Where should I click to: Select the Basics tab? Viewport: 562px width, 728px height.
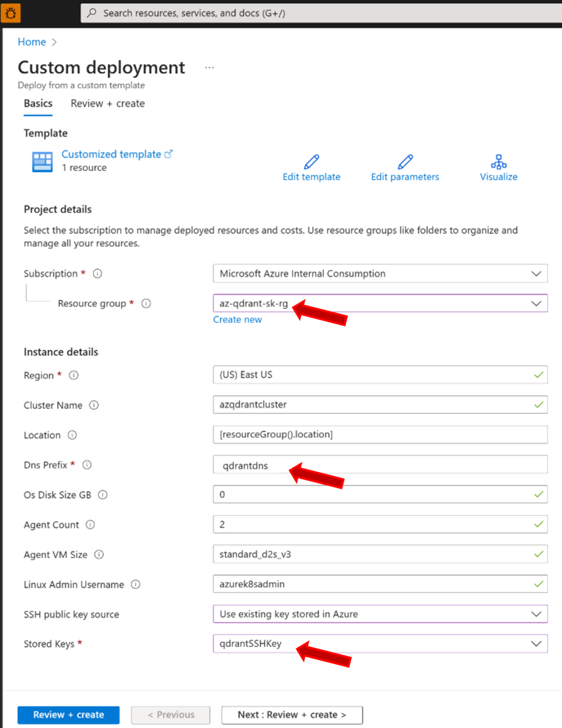coord(38,104)
